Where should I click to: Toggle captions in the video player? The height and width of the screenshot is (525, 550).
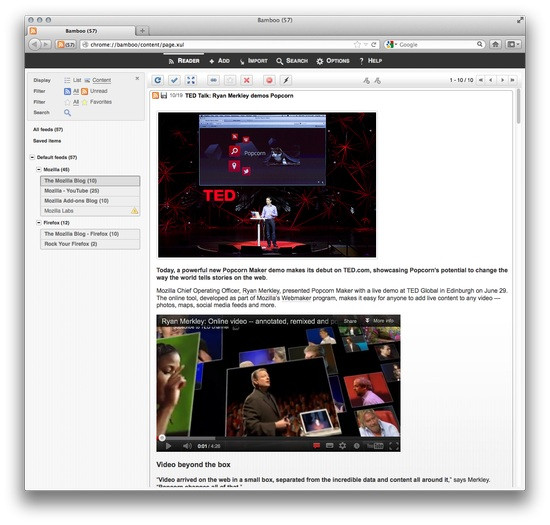(329, 446)
